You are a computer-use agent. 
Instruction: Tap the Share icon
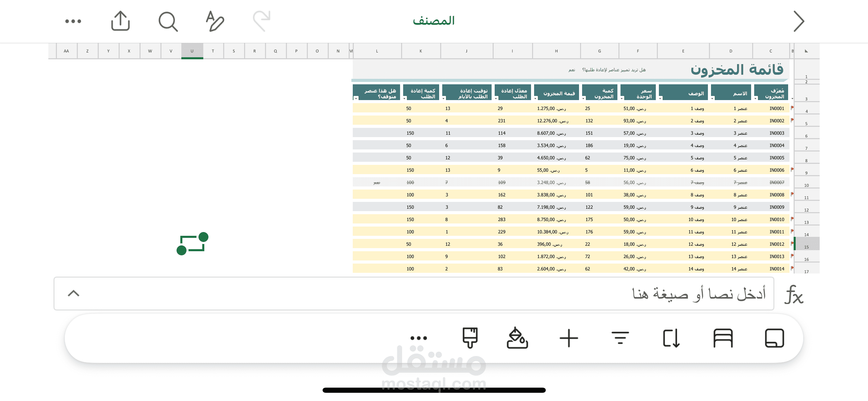(x=120, y=21)
